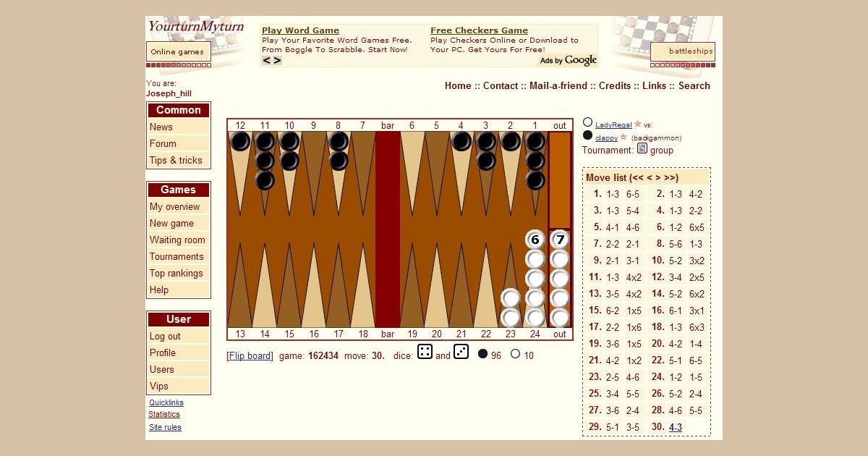The image size is (868, 456).
Task: Select bottom black checker on point 1
Action: (535, 180)
